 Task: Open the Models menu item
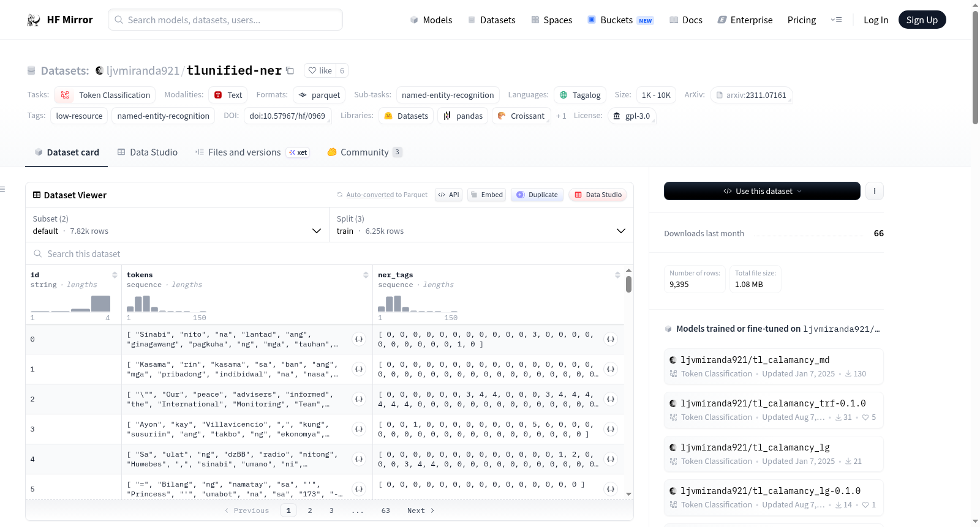431,20
